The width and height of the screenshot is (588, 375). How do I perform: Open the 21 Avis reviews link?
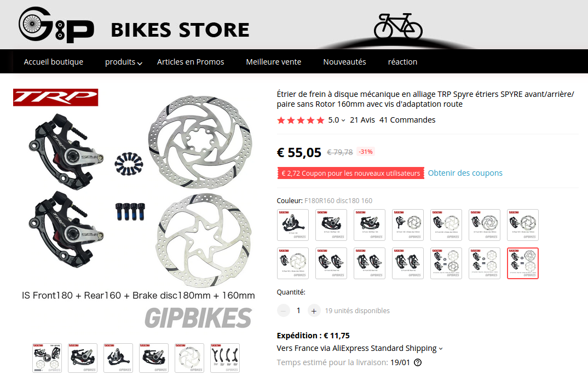point(362,120)
